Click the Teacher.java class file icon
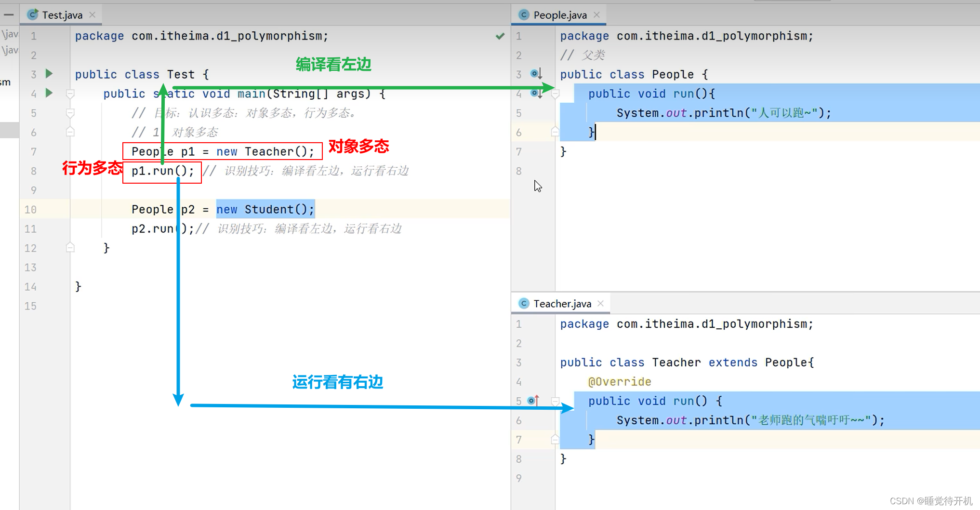The image size is (980, 510). click(524, 304)
